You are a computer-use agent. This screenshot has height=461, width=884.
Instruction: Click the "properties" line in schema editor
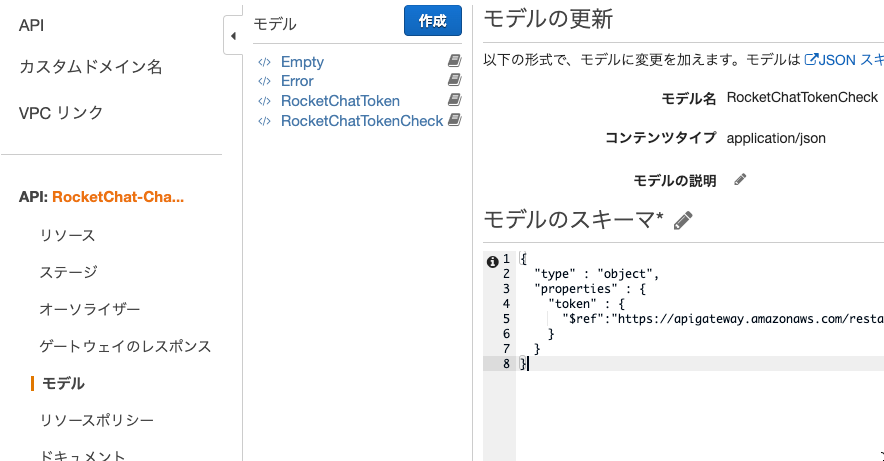(x=589, y=289)
